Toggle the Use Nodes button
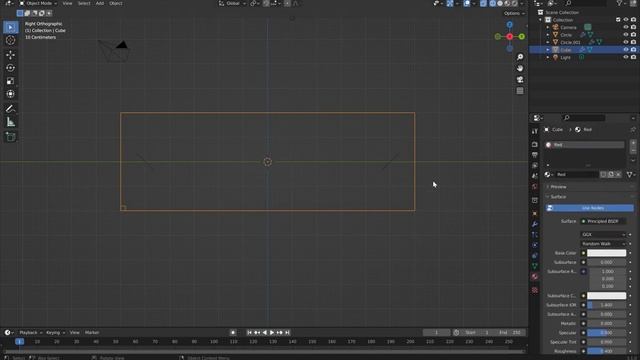 pos(590,208)
